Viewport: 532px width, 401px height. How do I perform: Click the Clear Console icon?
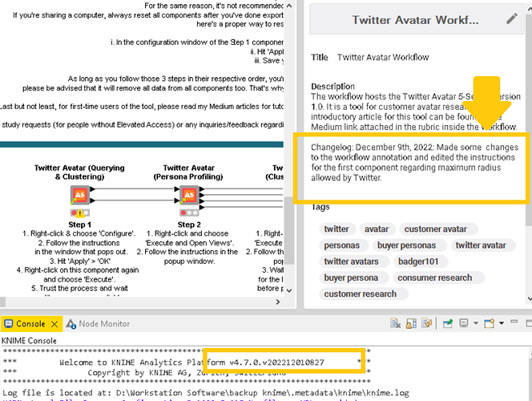tap(395, 323)
